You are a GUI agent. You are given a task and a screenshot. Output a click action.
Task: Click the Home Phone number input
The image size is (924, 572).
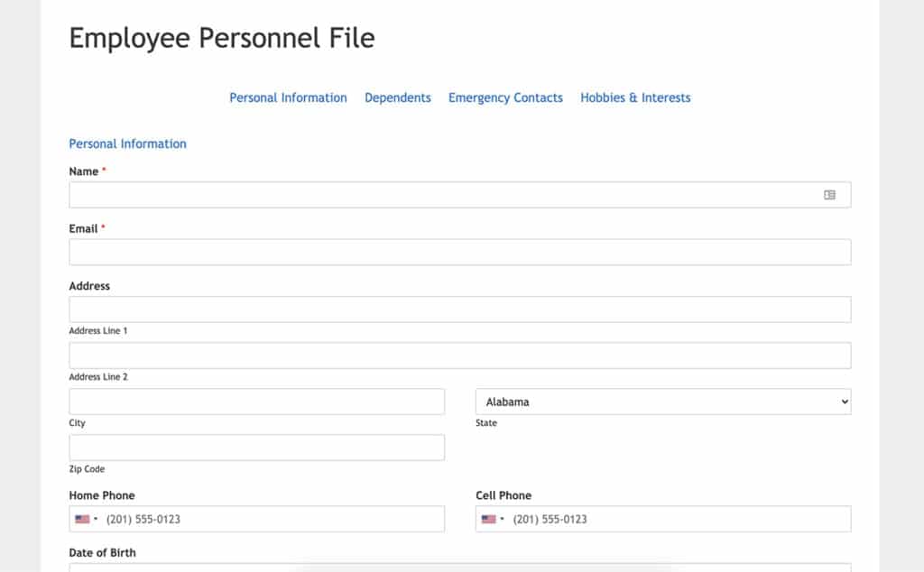point(271,519)
